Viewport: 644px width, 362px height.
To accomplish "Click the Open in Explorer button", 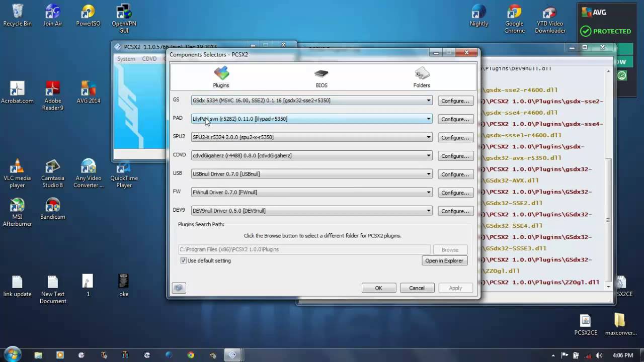I will tap(444, 260).
